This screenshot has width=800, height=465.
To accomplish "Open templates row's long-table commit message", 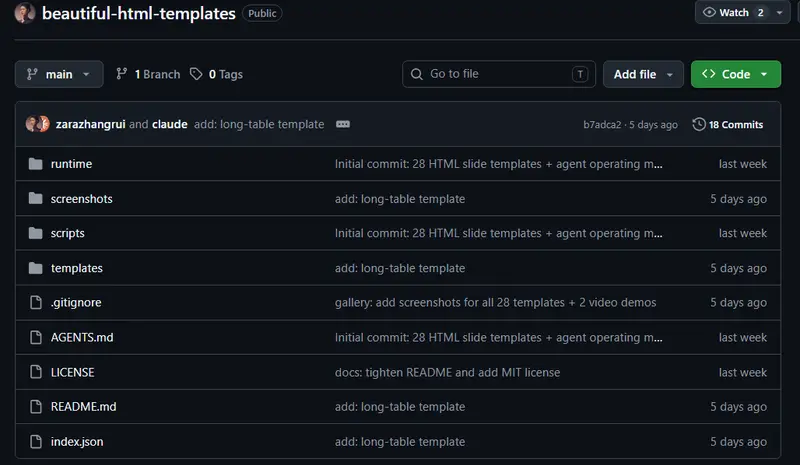I will 400,268.
